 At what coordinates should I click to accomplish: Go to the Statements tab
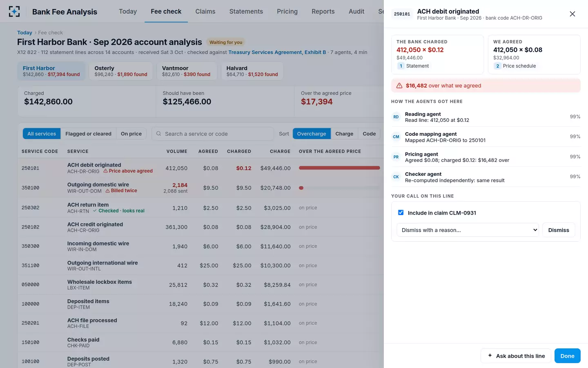point(246,11)
